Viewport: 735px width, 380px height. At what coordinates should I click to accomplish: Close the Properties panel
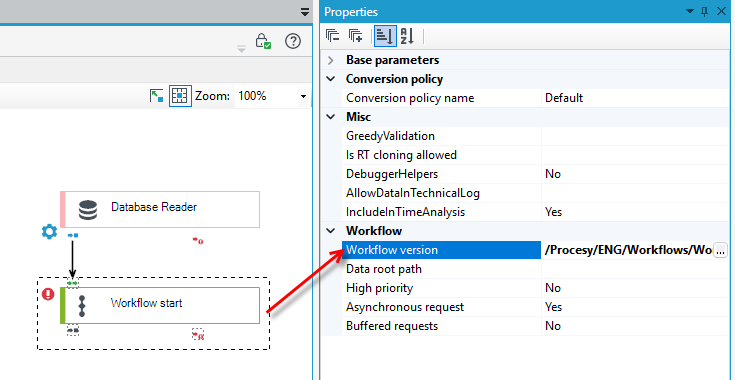pyautogui.click(x=721, y=11)
